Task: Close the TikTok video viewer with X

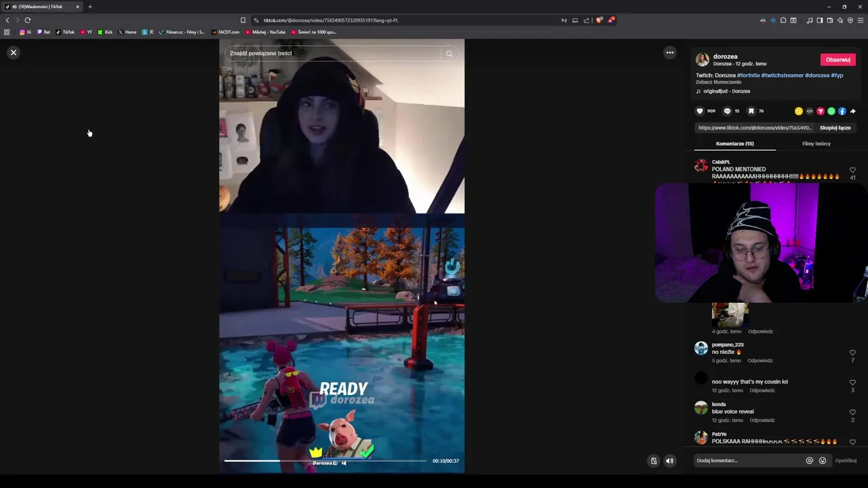Action: tap(13, 52)
